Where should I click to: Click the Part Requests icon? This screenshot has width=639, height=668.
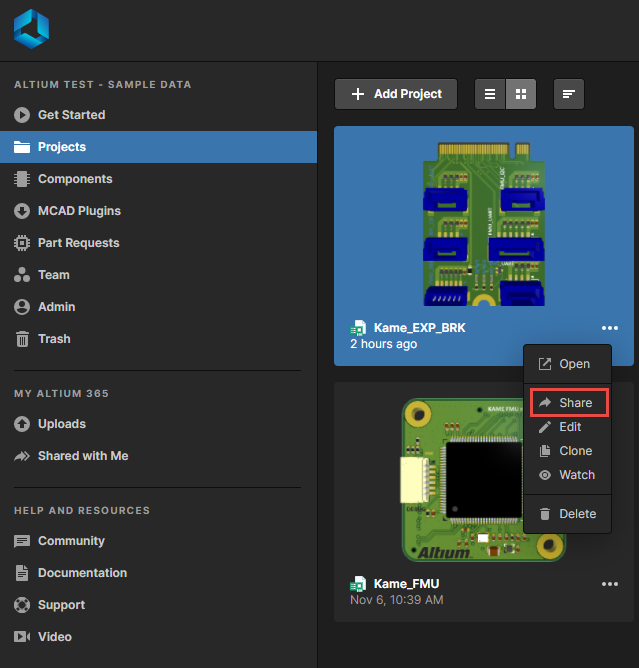(x=22, y=243)
